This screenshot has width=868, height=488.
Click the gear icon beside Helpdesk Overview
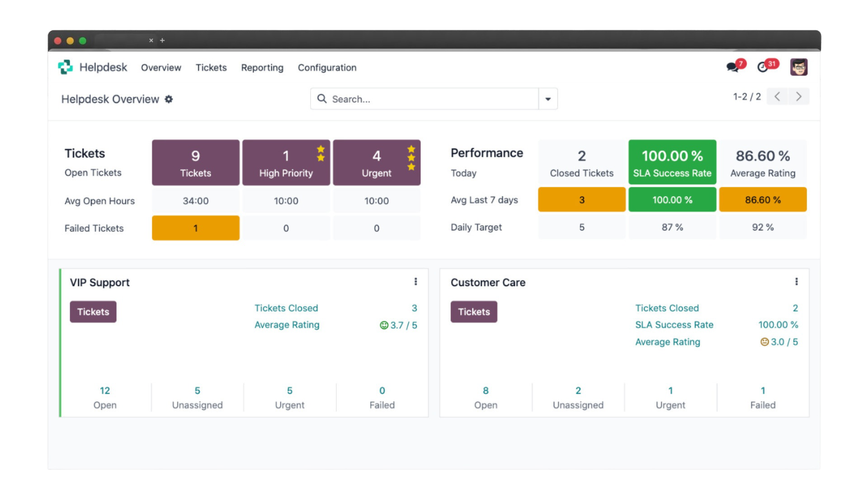click(x=169, y=99)
